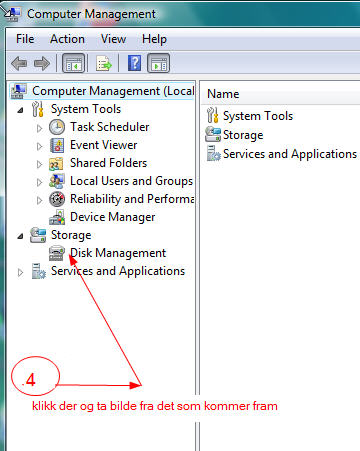Click System Tools icon in Name list
Viewport: 360px width, 451px height.
point(213,115)
